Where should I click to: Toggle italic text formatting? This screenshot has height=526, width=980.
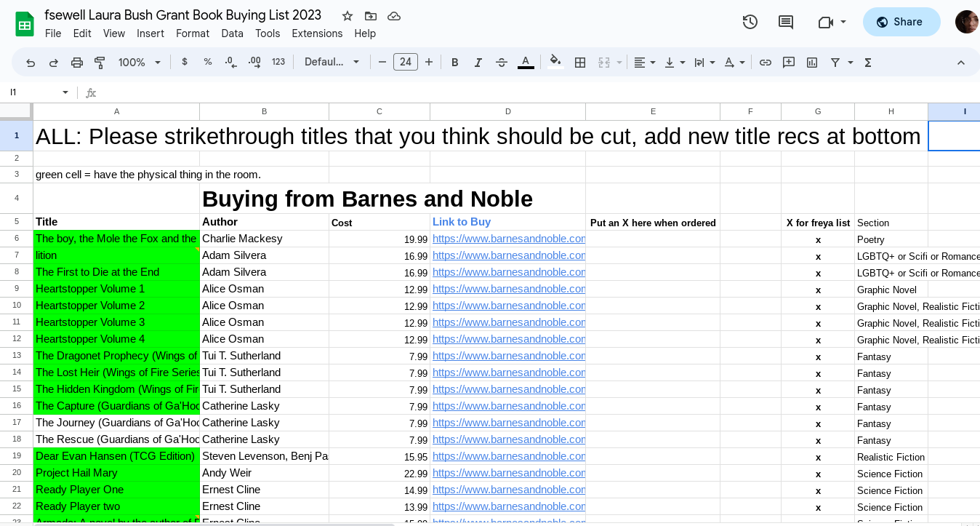pyautogui.click(x=478, y=63)
